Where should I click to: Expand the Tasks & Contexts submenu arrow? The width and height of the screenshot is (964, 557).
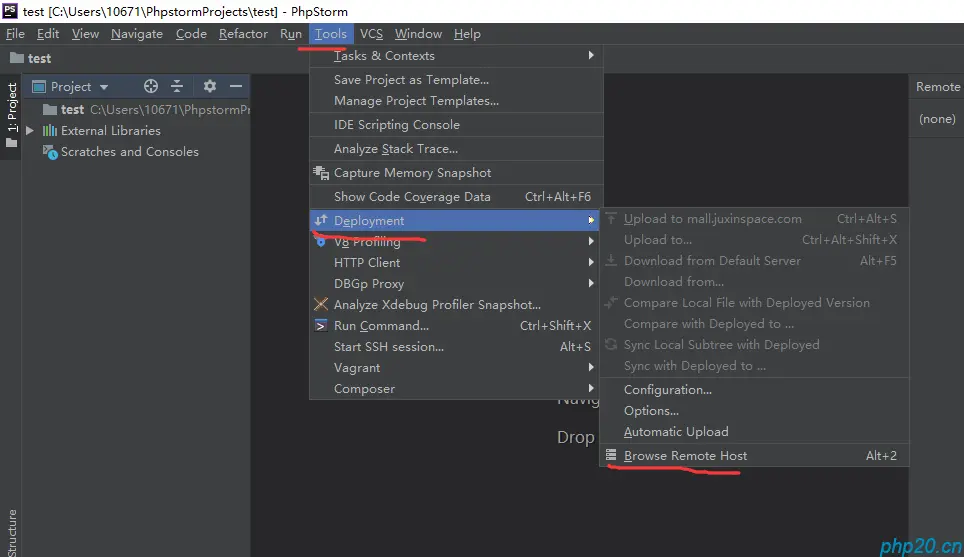coord(591,55)
